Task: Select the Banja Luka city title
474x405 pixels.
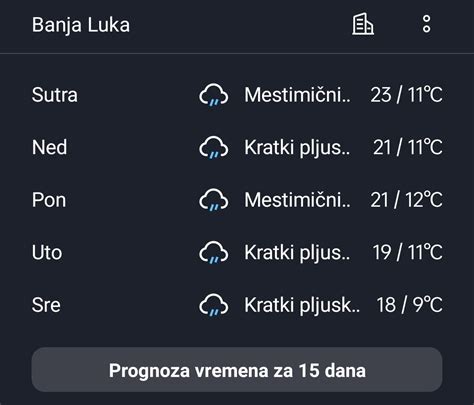Action: [x=81, y=25]
